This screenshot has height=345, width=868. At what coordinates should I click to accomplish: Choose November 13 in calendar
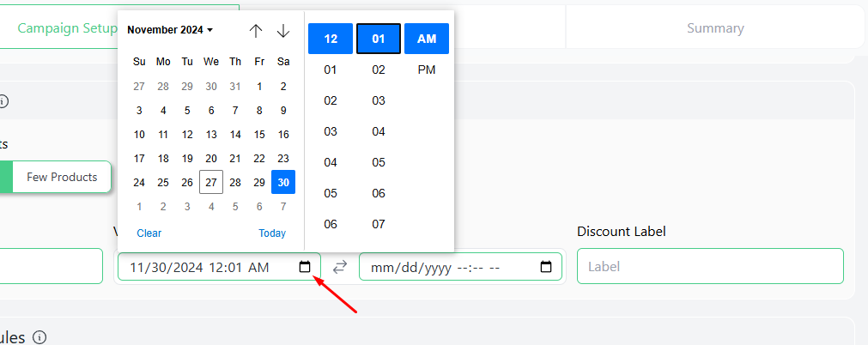point(211,135)
